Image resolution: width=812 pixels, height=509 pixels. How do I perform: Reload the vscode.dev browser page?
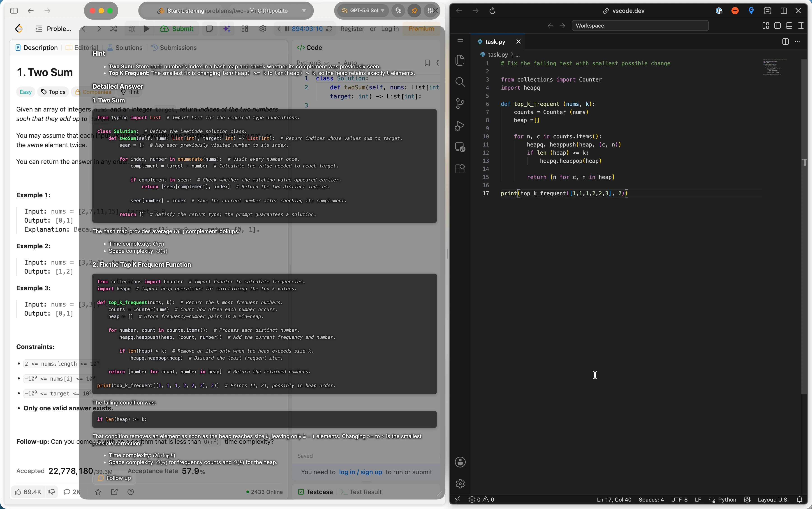coord(492,11)
